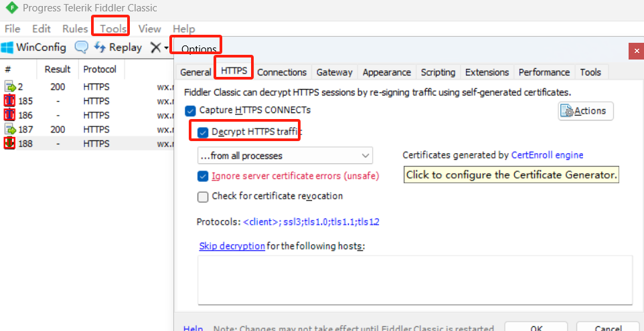Image resolution: width=644 pixels, height=331 pixels.
Task: Select session 187 icon in list
Action: [10, 129]
